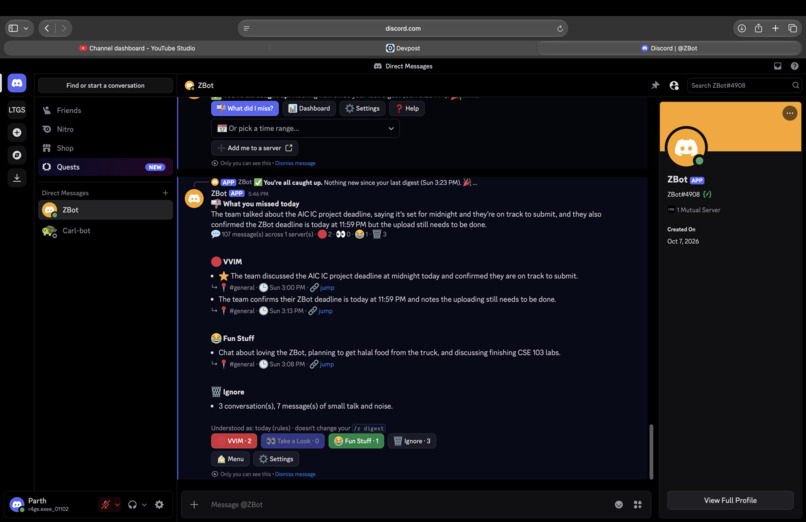Click Parth user avatar in user panel
This screenshot has height=522, width=806.
17,505
